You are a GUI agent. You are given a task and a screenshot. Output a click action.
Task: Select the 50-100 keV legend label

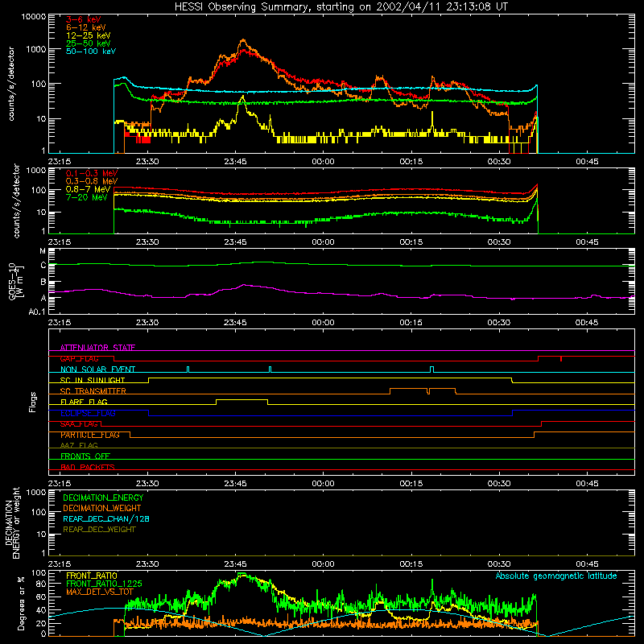[91, 52]
